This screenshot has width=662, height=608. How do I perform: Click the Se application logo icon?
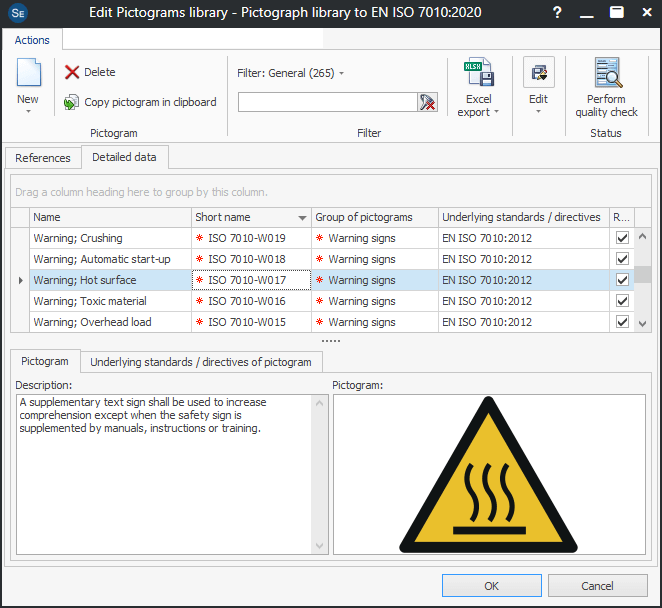[18, 13]
